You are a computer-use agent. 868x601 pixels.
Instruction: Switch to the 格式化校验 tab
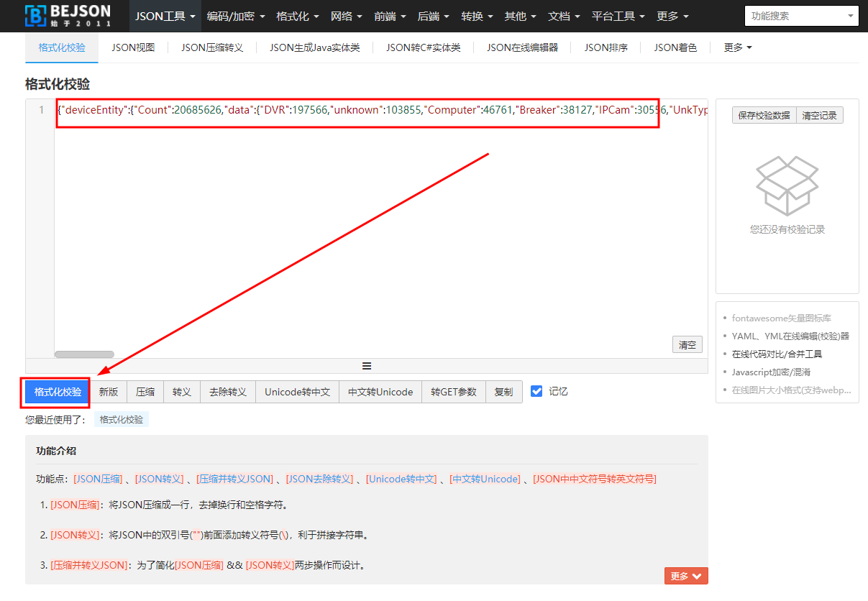pos(62,47)
